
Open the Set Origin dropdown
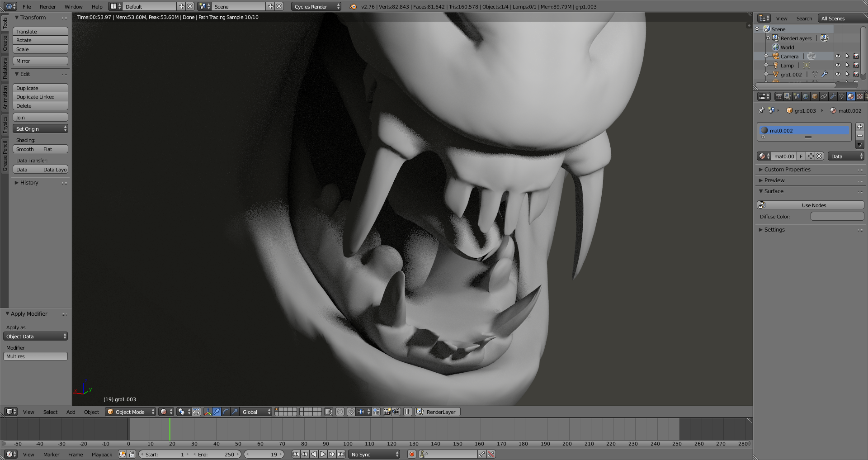40,128
